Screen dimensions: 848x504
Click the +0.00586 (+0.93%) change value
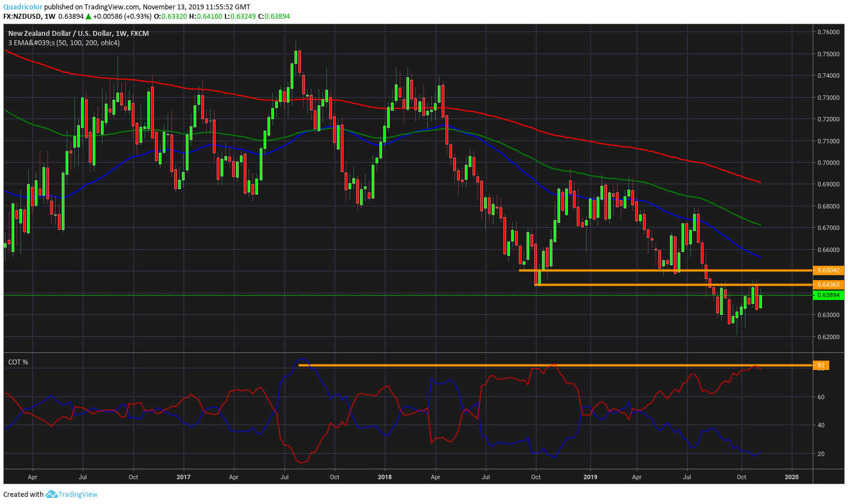[x=122, y=17]
